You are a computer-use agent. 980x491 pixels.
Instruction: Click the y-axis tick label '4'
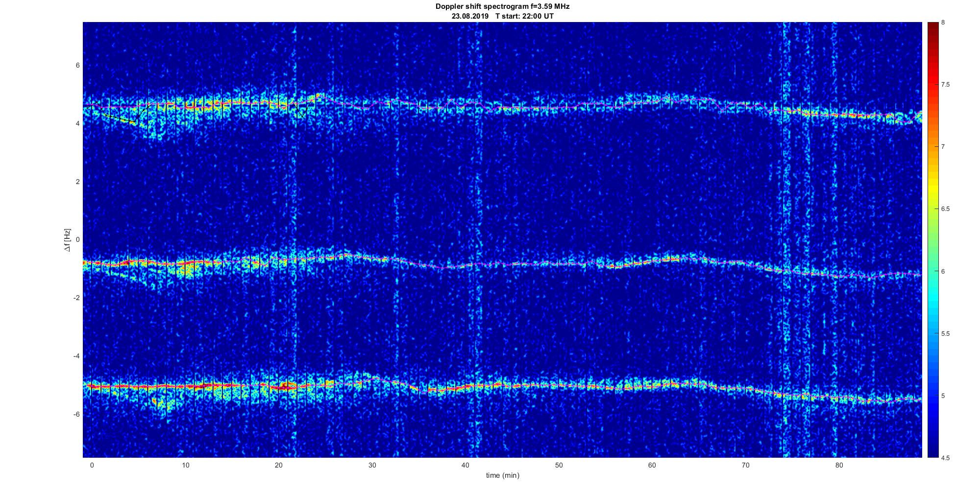pos(77,124)
